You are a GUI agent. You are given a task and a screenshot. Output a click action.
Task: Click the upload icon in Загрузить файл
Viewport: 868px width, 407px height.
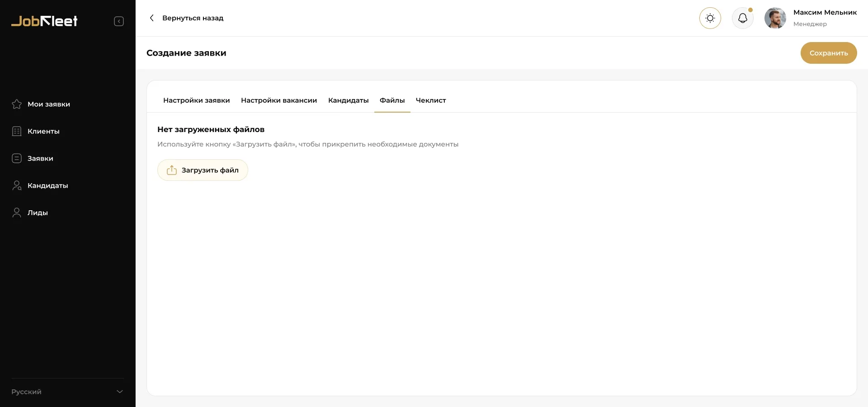172,170
